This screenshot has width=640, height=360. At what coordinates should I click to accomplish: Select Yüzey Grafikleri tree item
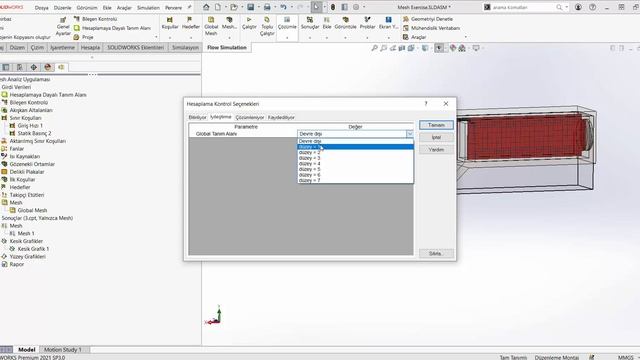coord(23,257)
